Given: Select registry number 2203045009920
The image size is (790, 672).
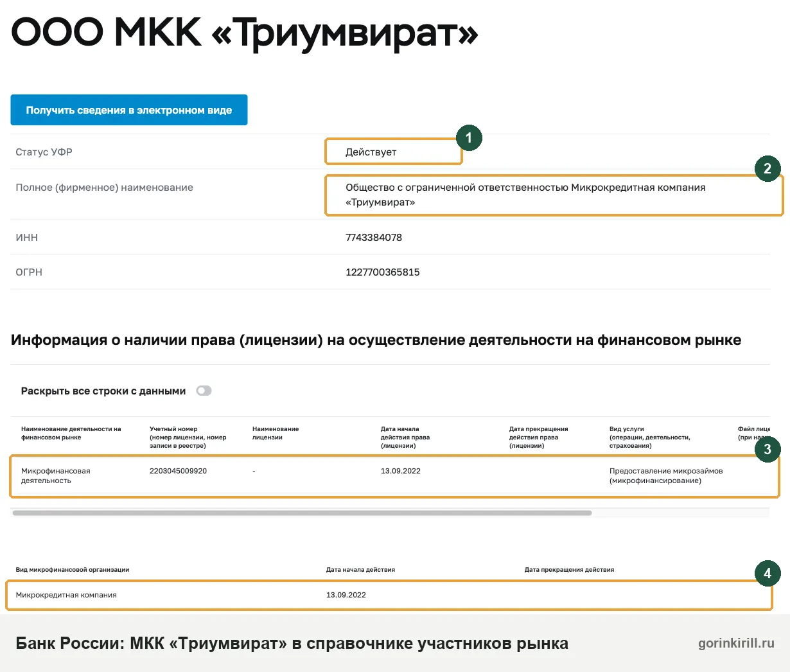Looking at the screenshot, I should (x=179, y=471).
